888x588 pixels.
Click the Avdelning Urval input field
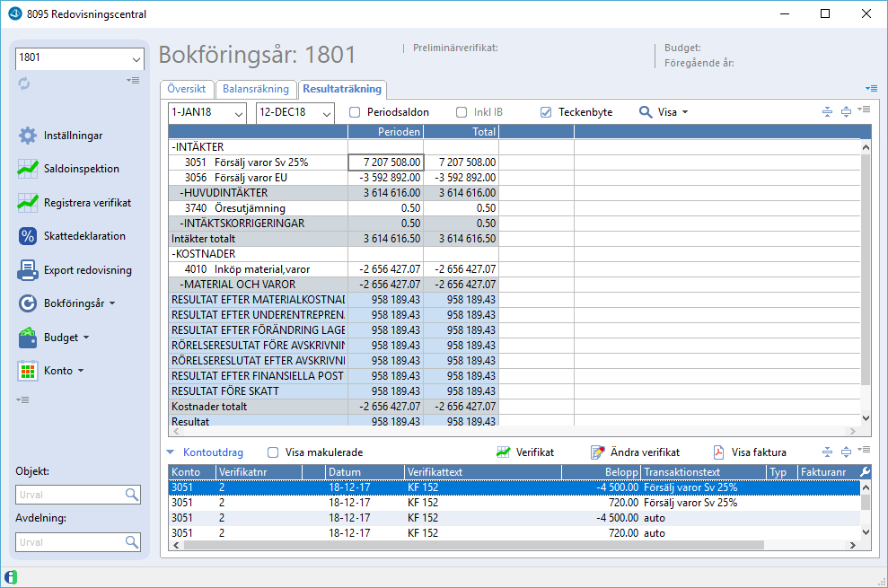point(70,542)
